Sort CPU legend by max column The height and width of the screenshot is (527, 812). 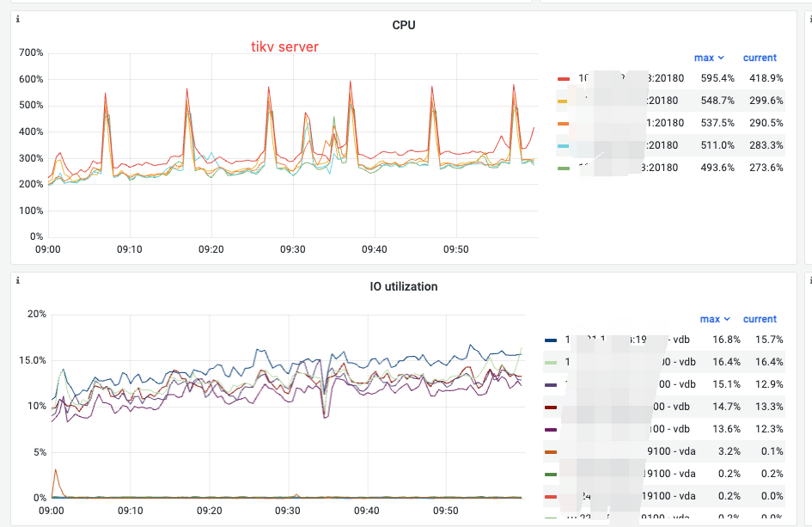[x=709, y=58]
